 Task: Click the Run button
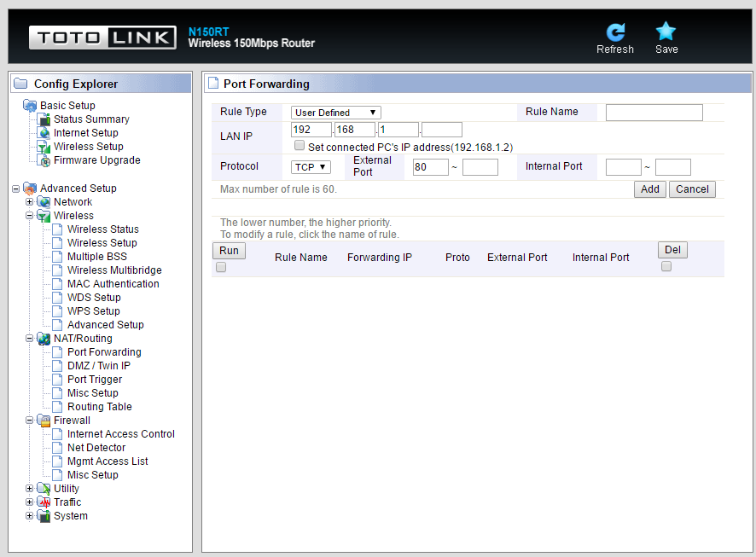(x=229, y=251)
